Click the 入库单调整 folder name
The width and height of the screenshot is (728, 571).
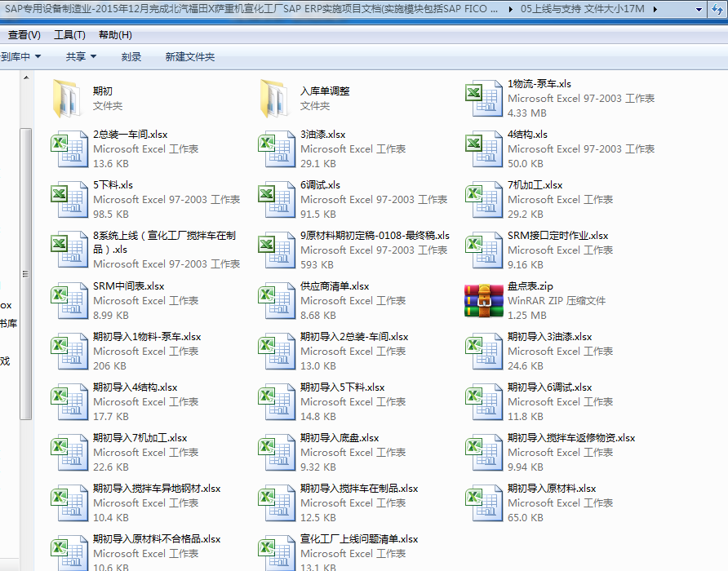325,91
